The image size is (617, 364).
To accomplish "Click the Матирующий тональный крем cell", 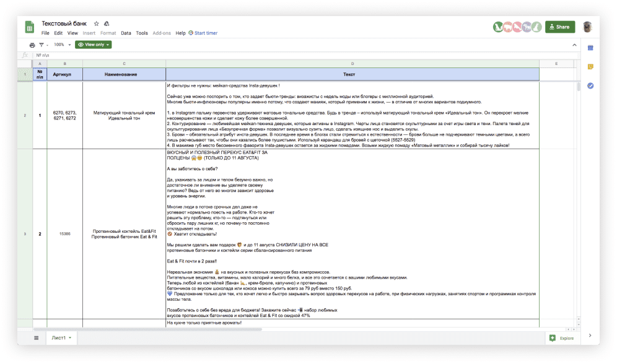I will pyautogui.click(x=125, y=115).
